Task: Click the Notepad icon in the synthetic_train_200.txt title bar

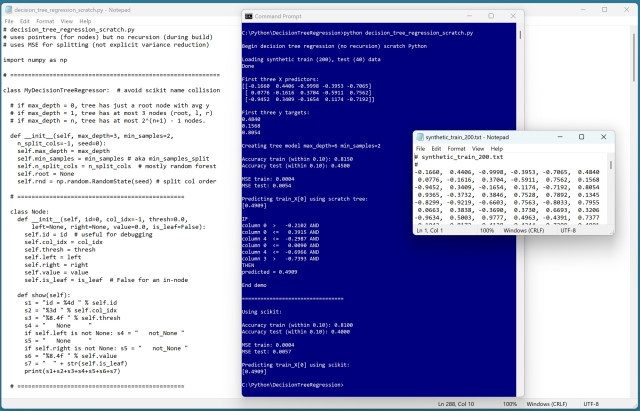Action: pyautogui.click(x=421, y=137)
